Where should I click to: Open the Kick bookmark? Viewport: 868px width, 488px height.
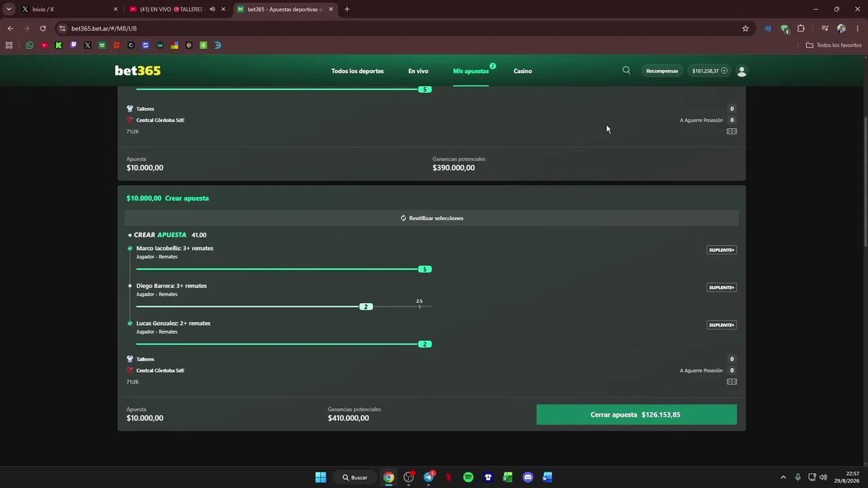point(58,45)
